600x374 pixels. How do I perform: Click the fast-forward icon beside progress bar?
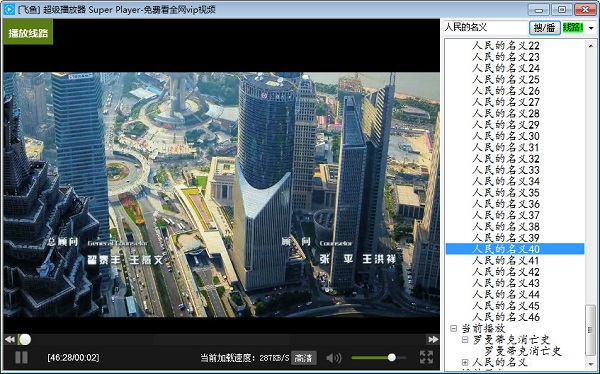click(x=433, y=339)
